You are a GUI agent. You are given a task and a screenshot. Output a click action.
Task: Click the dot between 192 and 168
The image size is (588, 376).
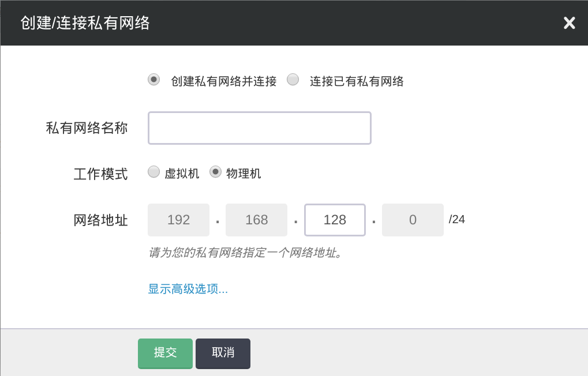[x=218, y=221]
